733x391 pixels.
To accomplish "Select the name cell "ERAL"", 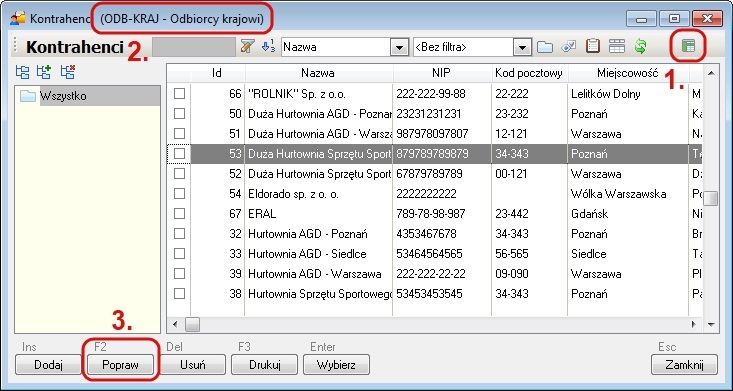I will click(x=318, y=214).
